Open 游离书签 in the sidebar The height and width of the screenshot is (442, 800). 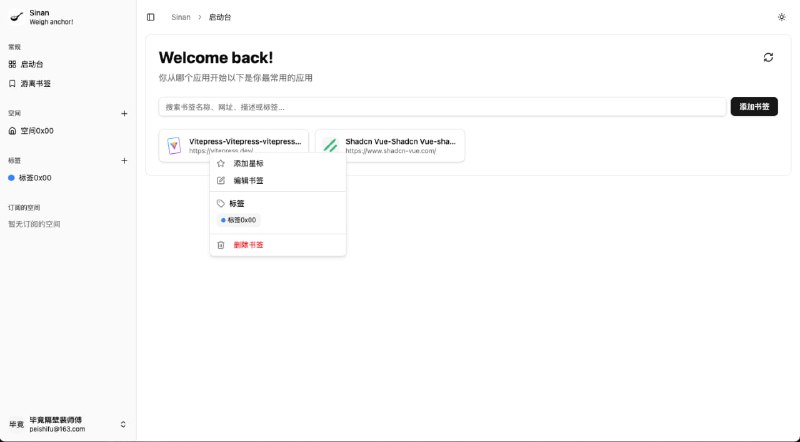tap(35, 83)
